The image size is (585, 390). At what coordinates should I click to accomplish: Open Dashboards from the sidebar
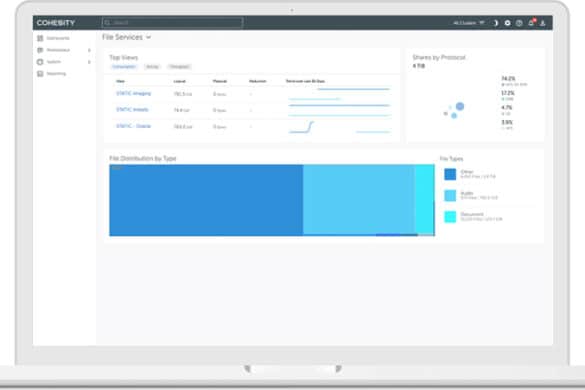pyautogui.click(x=58, y=38)
